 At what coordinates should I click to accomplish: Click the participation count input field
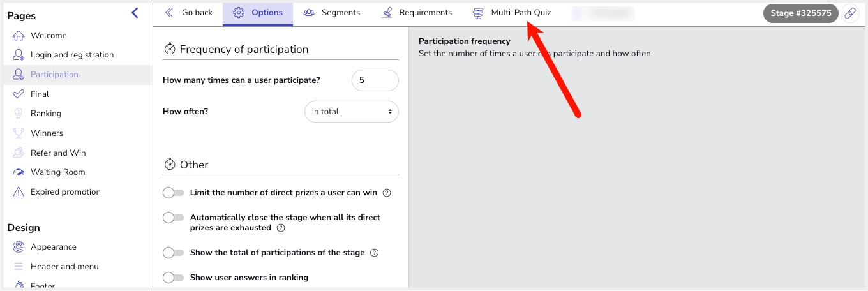point(375,80)
